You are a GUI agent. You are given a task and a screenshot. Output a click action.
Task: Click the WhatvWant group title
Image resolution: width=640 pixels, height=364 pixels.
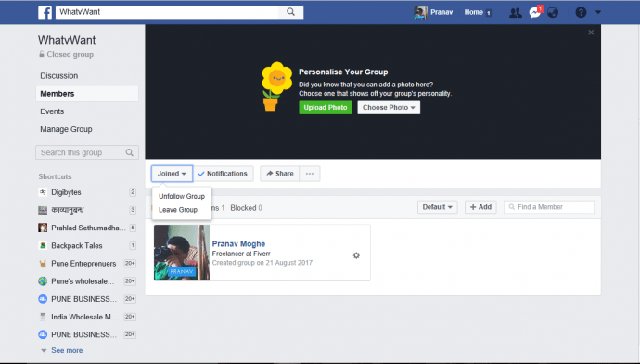point(67,40)
